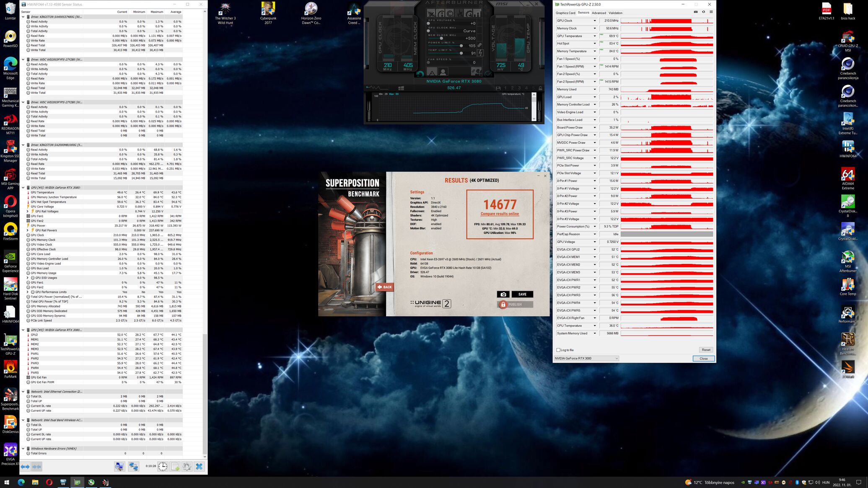
Task: Open NVIDIA GeForce RTX 3080 dropdown
Action: (586, 358)
